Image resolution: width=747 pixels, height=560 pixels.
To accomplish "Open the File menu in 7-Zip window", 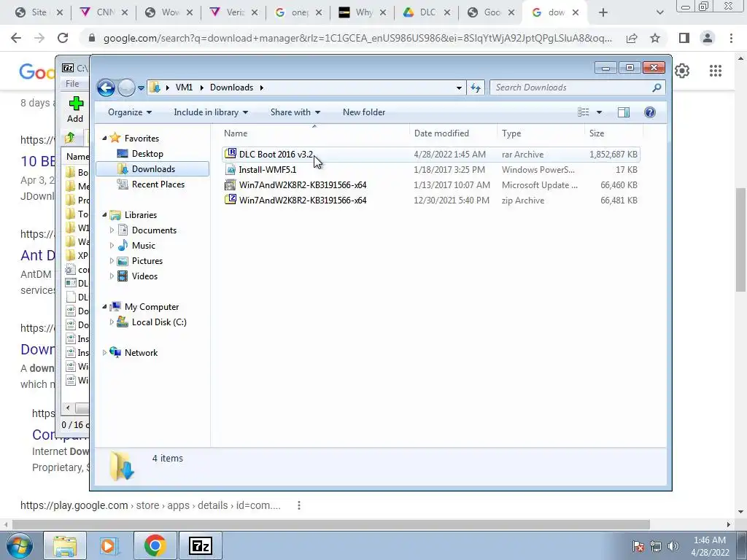I will tap(72, 84).
